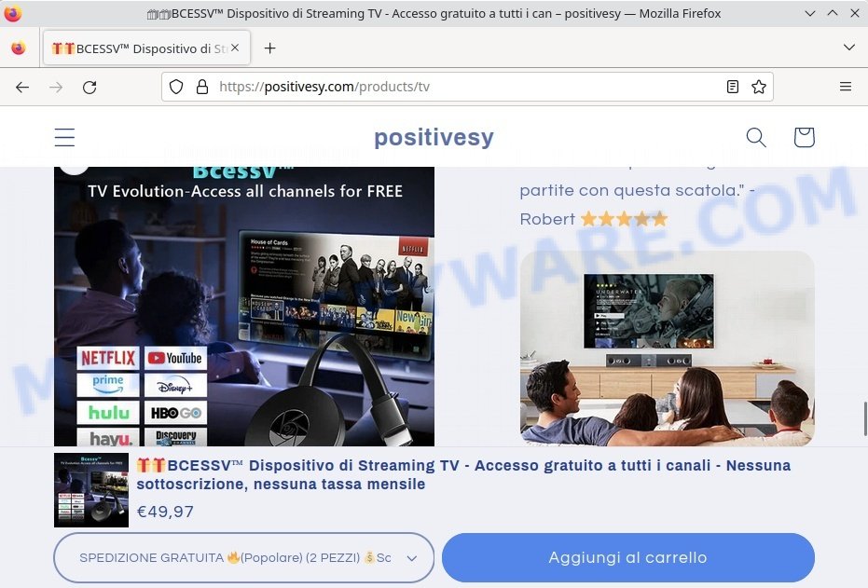Screen dimensions: 868x588
Task: Open the main Bcessv product image
Action: coord(244,307)
